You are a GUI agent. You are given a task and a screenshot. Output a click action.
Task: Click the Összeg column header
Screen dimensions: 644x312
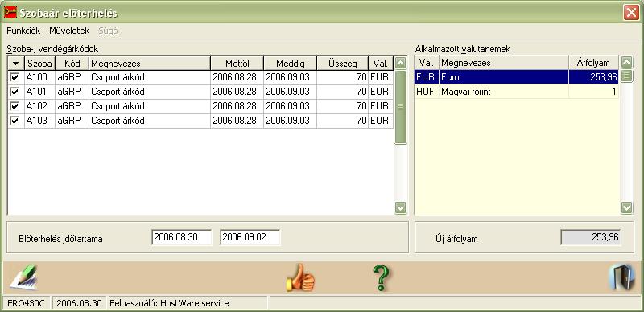[x=343, y=64]
